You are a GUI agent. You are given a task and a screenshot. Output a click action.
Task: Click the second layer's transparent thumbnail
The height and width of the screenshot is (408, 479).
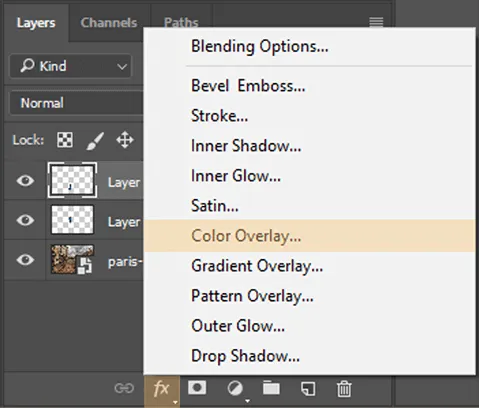[72, 220]
